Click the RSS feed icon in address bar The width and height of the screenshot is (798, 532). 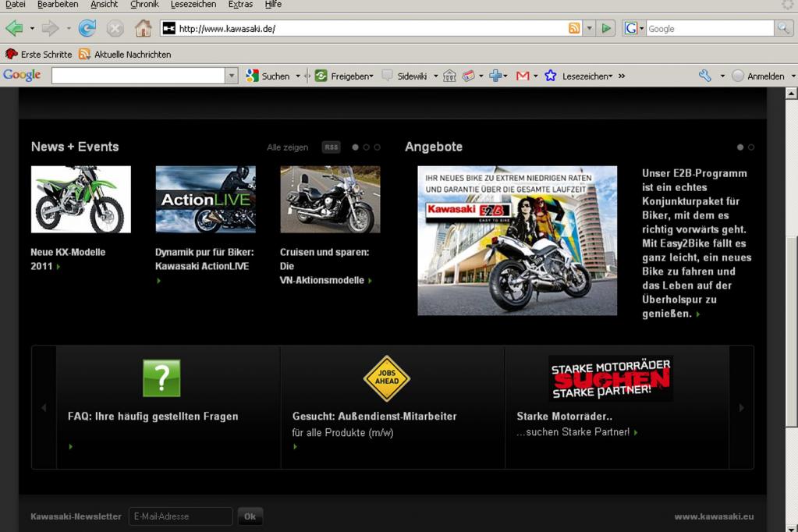point(574,29)
